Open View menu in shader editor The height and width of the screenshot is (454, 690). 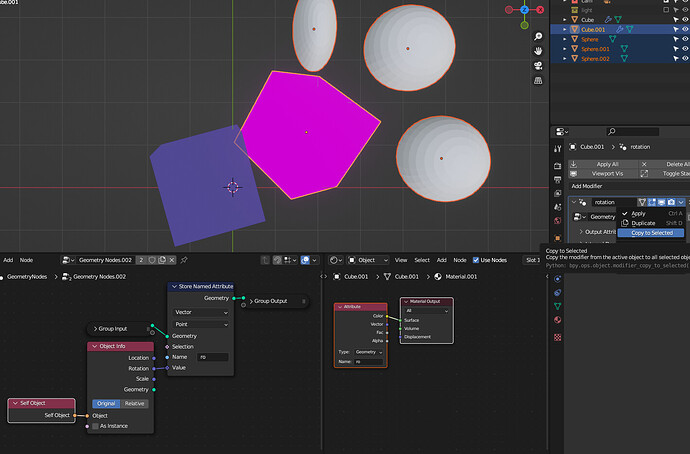(x=400, y=260)
